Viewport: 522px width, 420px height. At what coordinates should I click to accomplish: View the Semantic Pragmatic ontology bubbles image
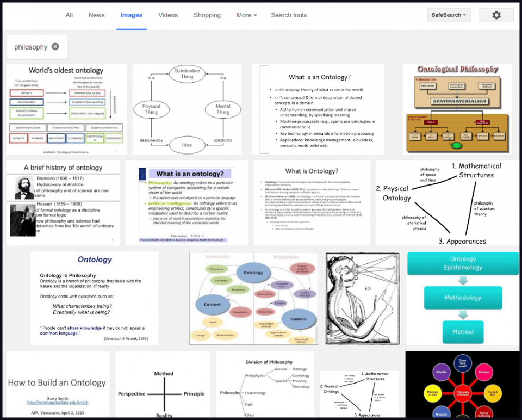[253, 298]
